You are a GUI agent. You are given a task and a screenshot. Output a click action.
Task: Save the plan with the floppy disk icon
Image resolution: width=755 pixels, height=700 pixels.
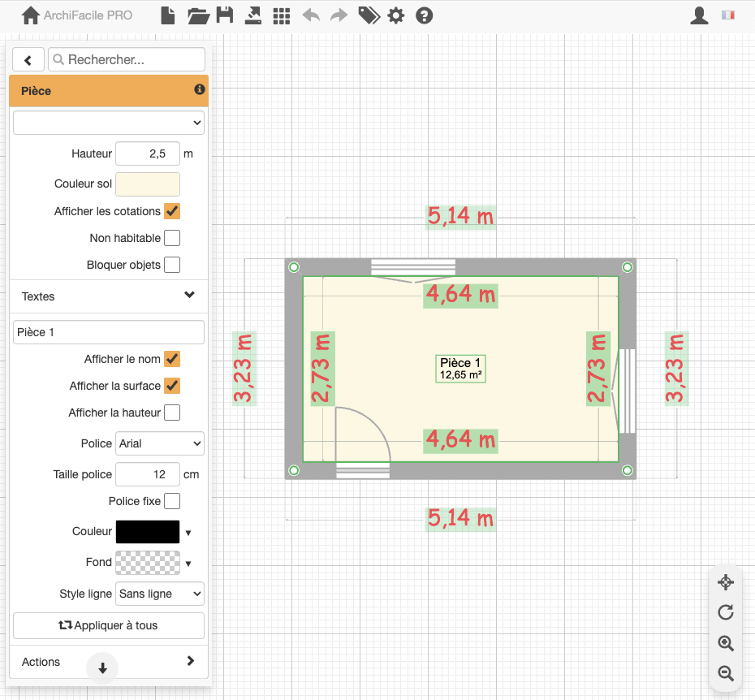pos(225,15)
